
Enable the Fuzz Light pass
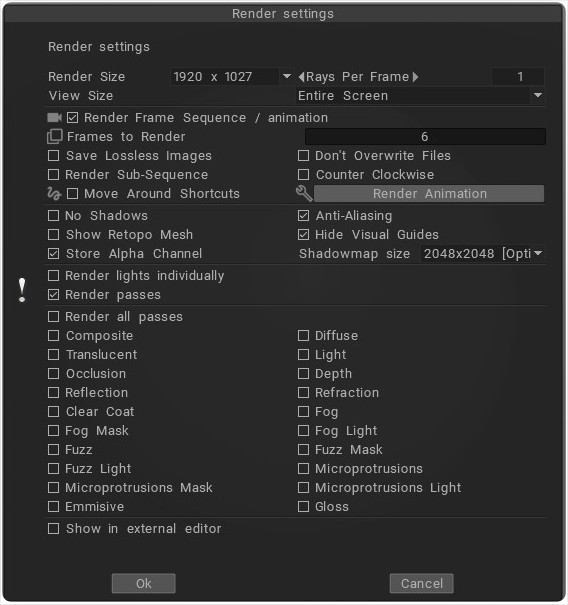pos(54,468)
